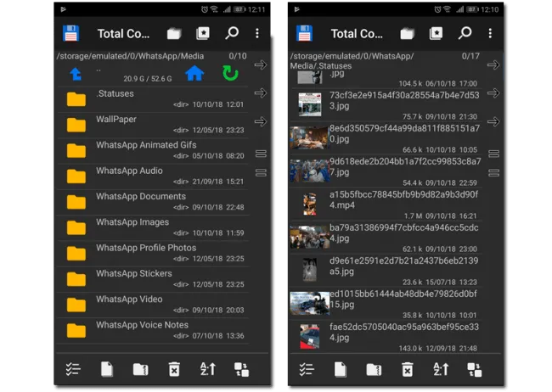Tap equals button beside 9d618ede...jpg row
Viewport: 552px width, 392px height.
pyautogui.click(x=494, y=173)
